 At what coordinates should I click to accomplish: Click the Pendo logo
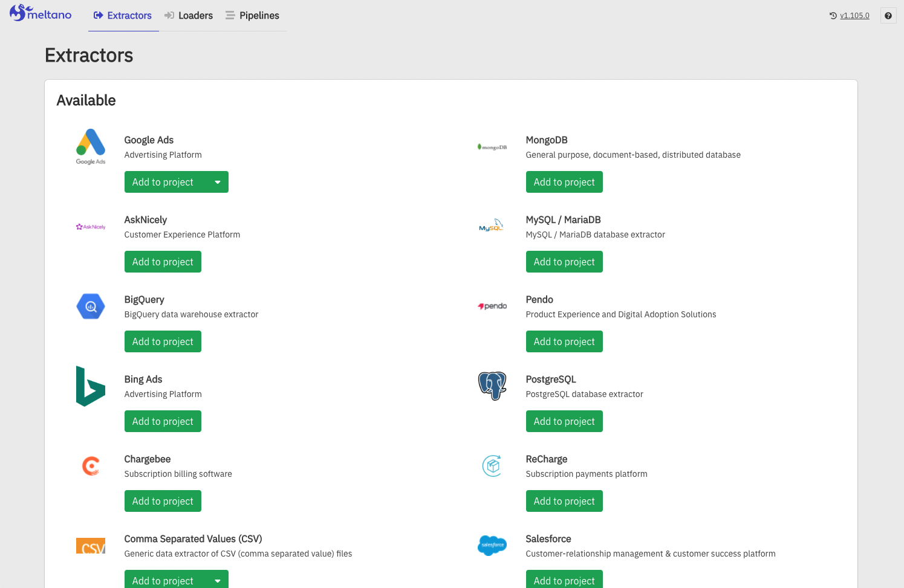(x=492, y=306)
